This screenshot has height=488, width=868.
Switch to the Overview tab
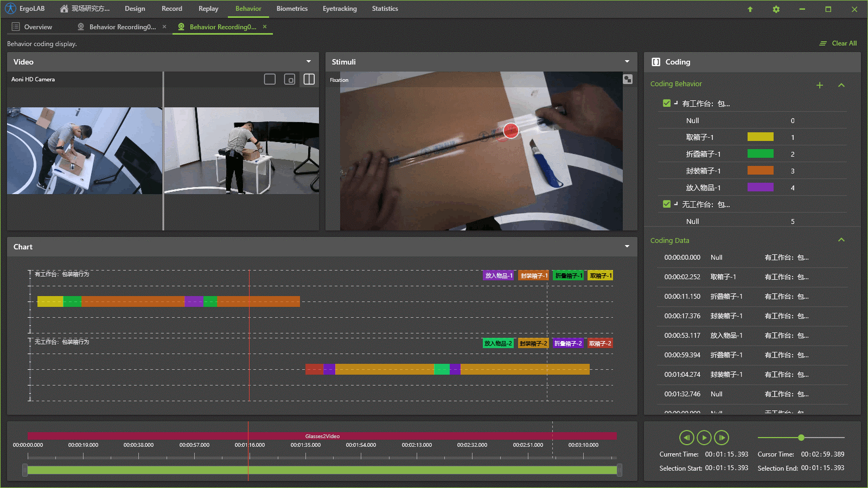(x=38, y=27)
